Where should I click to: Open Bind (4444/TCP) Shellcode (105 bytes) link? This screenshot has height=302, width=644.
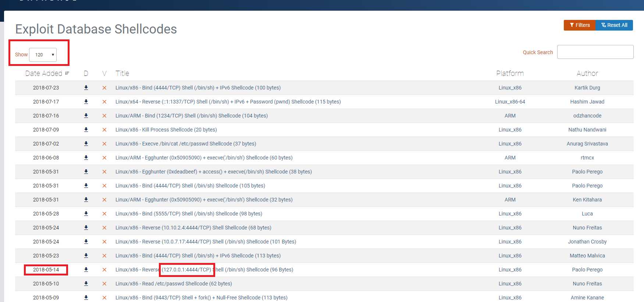[x=190, y=186]
